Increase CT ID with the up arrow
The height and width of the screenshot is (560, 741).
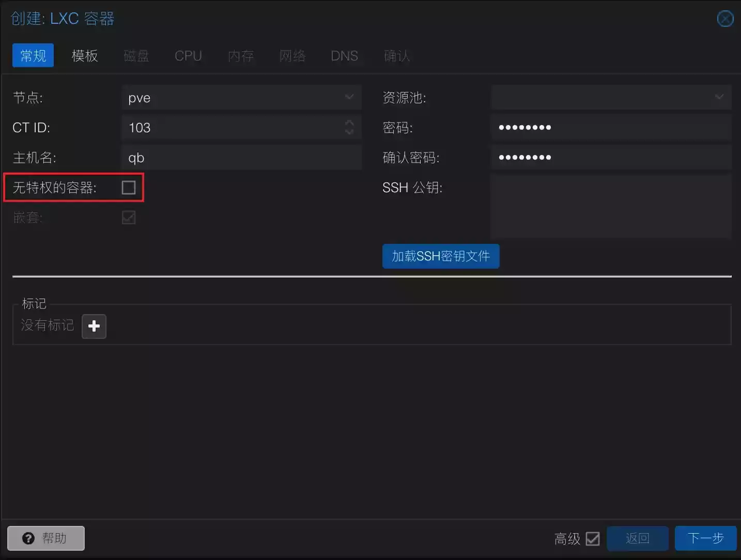(x=349, y=123)
